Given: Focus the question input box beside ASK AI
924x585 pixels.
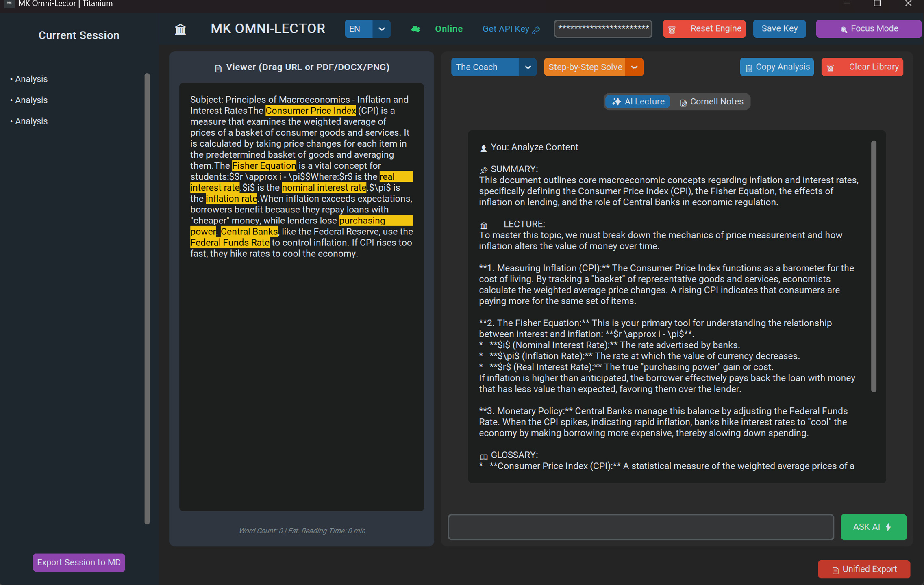Looking at the screenshot, I should 641,527.
